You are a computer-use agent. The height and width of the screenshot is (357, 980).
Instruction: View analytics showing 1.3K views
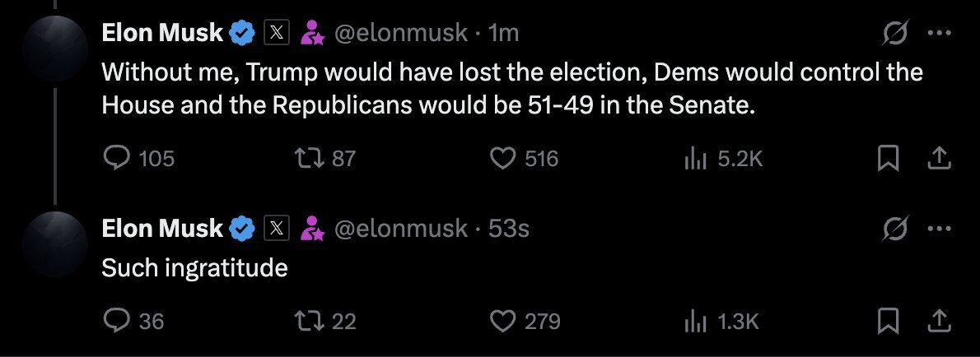[695, 321]
